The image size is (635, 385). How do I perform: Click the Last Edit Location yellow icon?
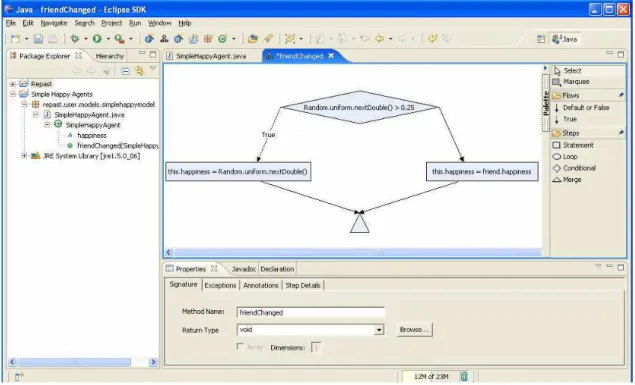coord(433,39)
